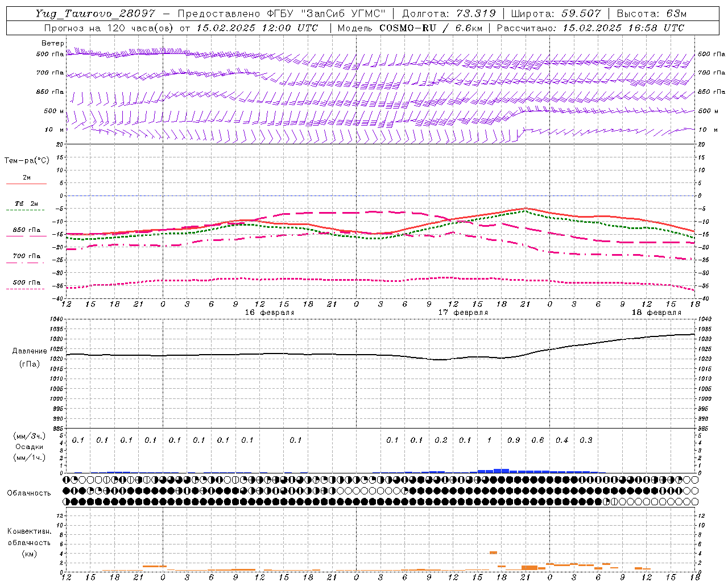Click the tallest blue precipitation bar

point(501,471)
